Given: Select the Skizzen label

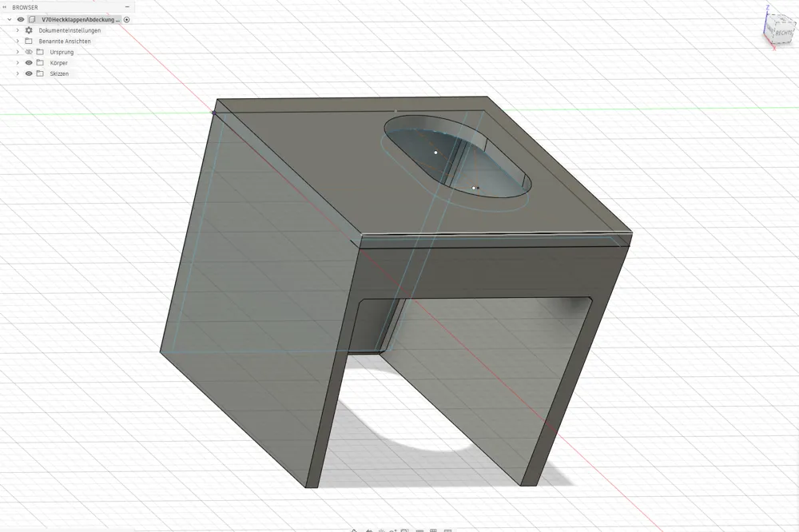Looking at the screenshot, I should [59, 73].
